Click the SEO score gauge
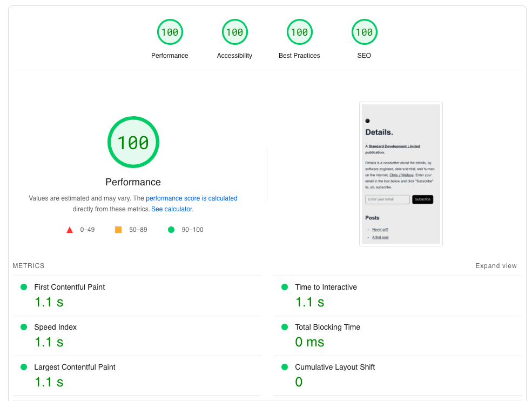Image resolution: width=532 pixels, height=401 pixels. click(x=365, y=32)
